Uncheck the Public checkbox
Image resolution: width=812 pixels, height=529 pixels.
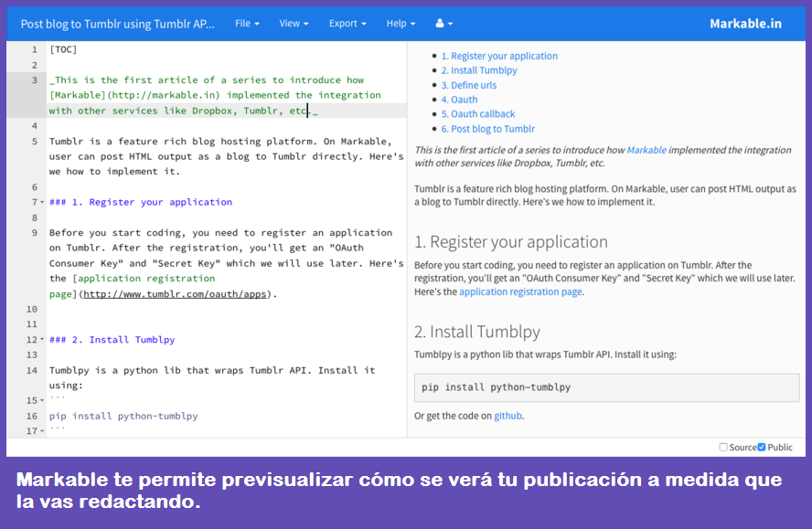tap(762, 448)
